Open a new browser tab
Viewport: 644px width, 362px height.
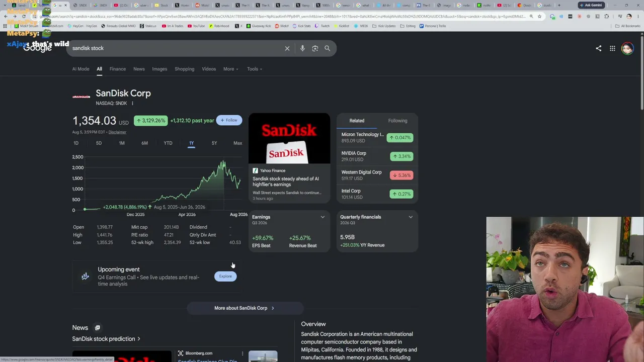coord(559,5)
